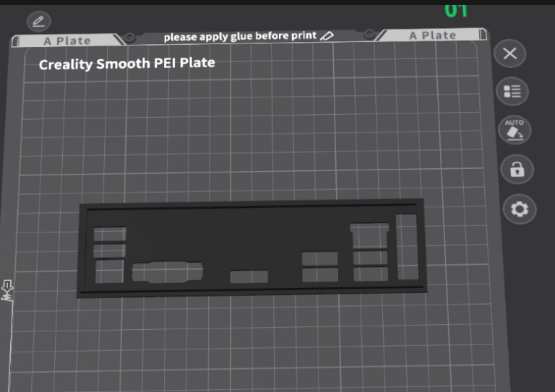Click the edit plate name pencil icon

coord(38,22)
